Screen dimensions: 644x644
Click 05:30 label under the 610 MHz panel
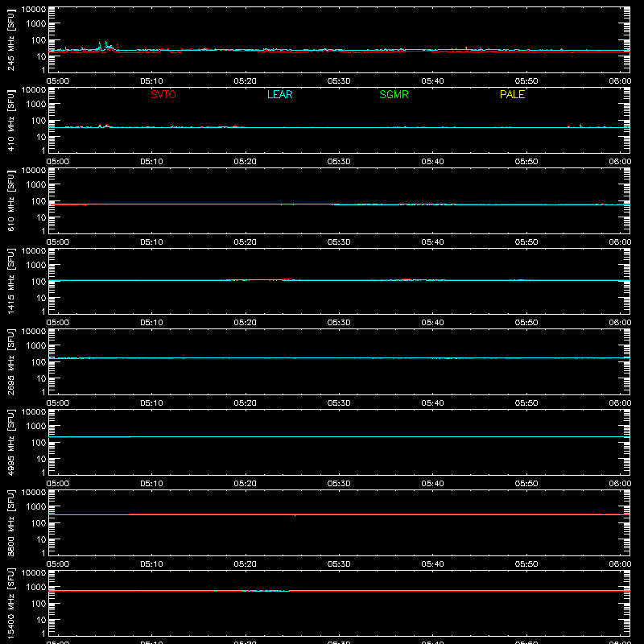pos(339,242)
